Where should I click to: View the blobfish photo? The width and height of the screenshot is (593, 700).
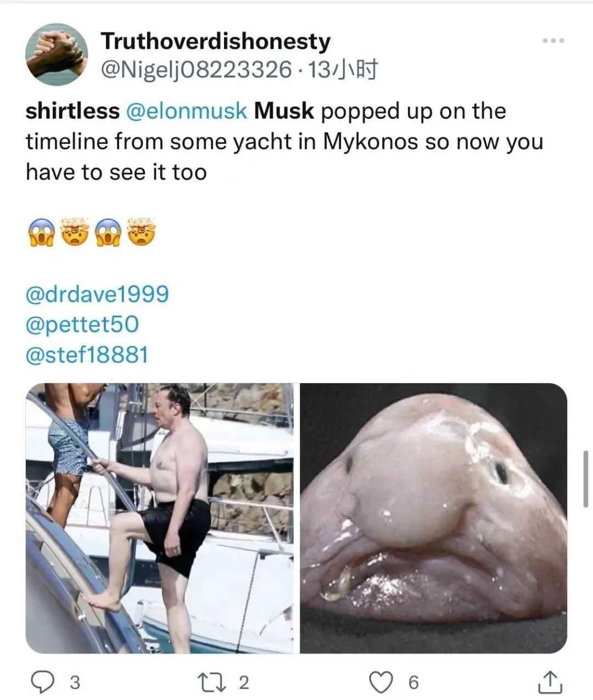tap(434, 518)
